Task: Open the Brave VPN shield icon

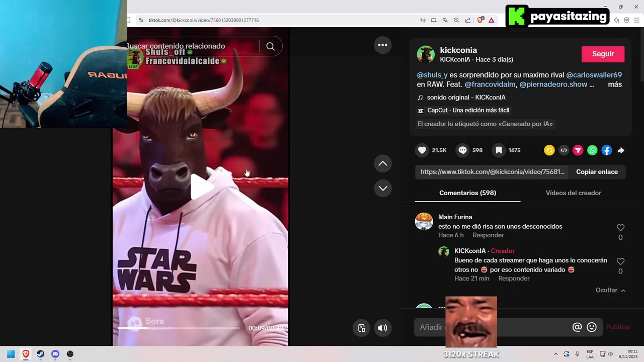Action: 626,20
